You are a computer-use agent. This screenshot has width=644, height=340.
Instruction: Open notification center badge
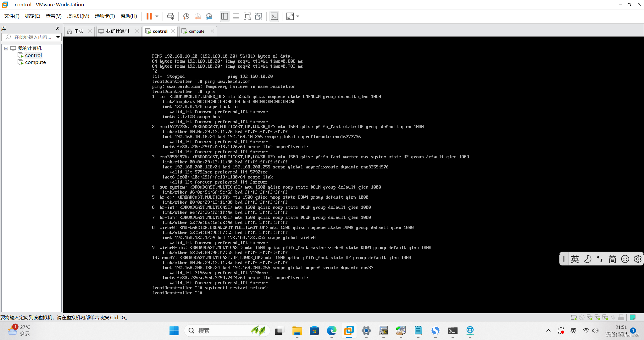point(633,331)
